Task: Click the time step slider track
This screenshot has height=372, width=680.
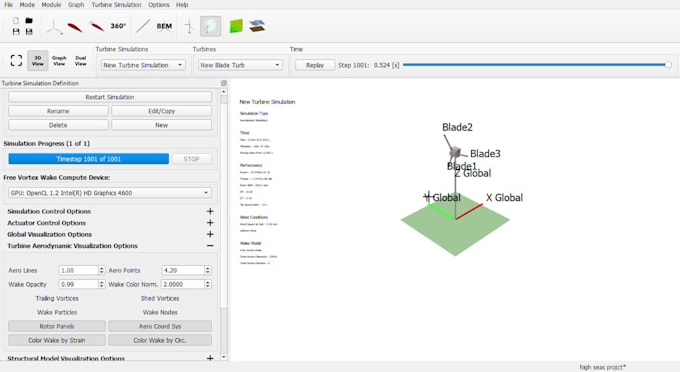Action: (x=537, y=65)
